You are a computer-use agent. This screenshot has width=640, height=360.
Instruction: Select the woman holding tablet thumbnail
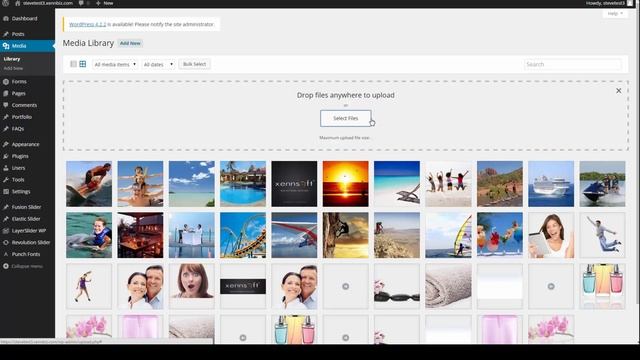(551, 235)
